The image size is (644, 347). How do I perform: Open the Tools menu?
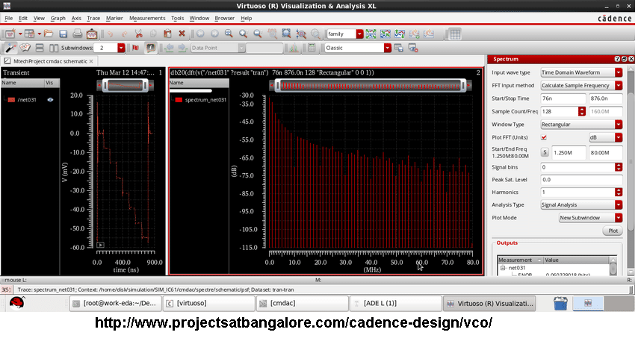177,18
